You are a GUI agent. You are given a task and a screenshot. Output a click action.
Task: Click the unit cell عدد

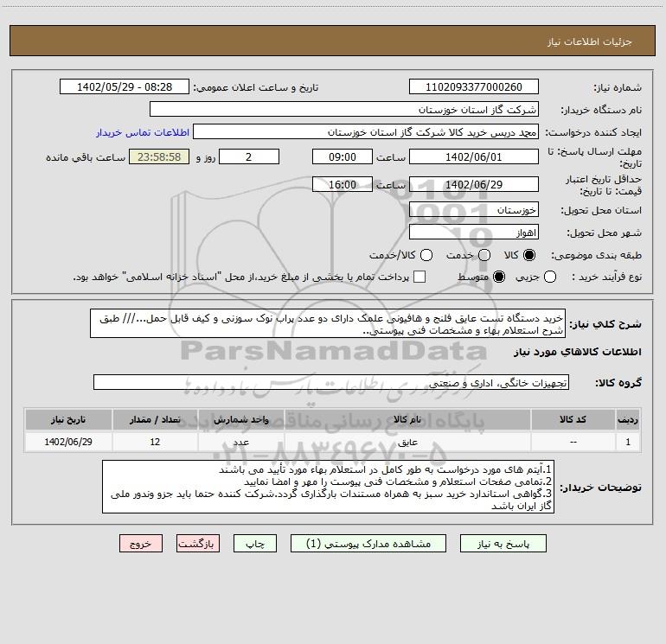(240, 443)
